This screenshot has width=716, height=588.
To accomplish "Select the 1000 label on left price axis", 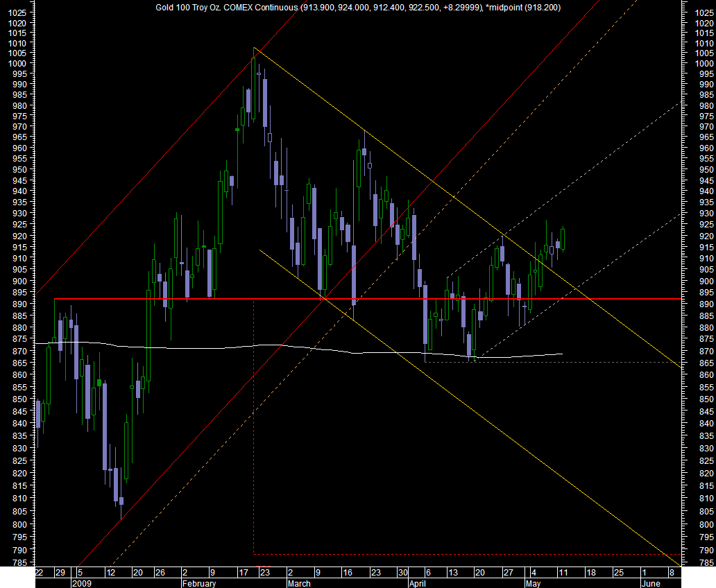I will [17, 64].
